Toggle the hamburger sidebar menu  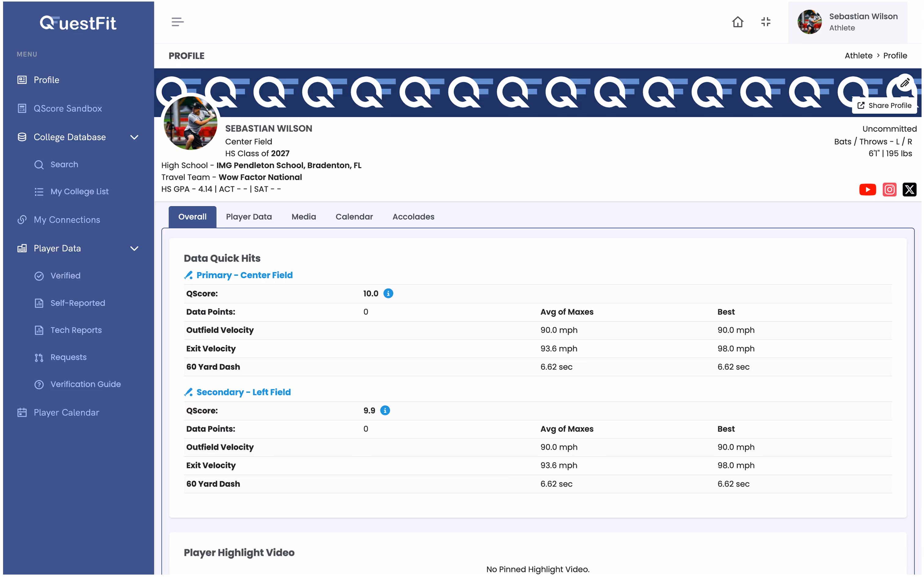click(x=178, y=22)
